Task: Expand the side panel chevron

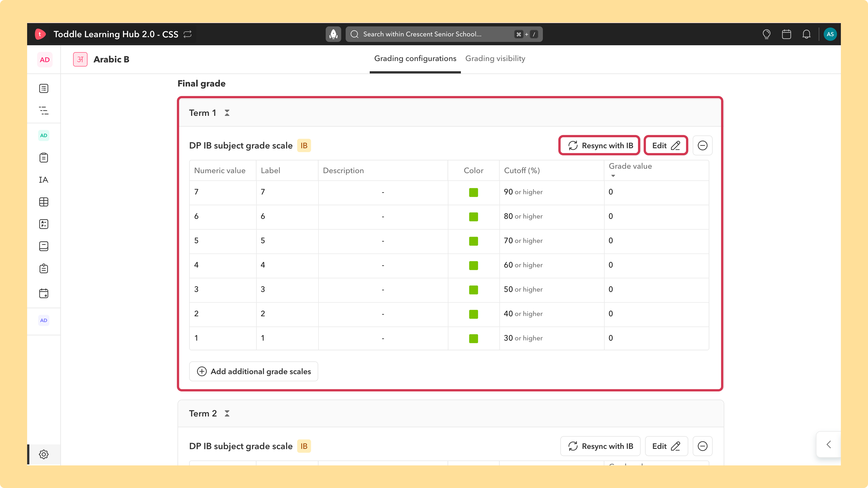Action: point(829,445)
